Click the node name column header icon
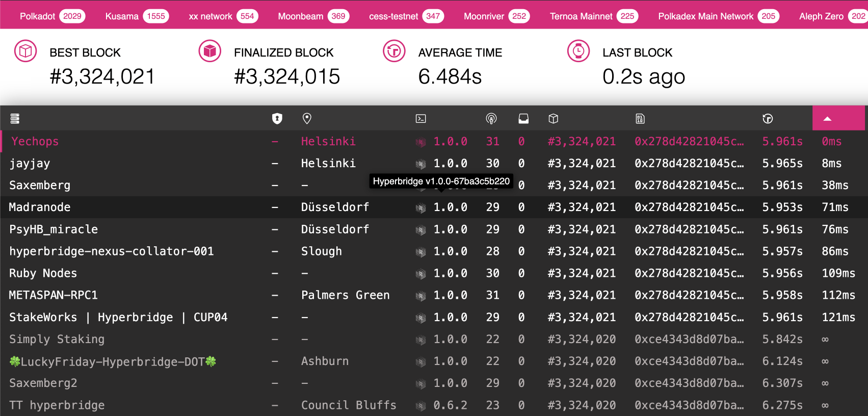 pyautogui.click(x=15, y=119)
